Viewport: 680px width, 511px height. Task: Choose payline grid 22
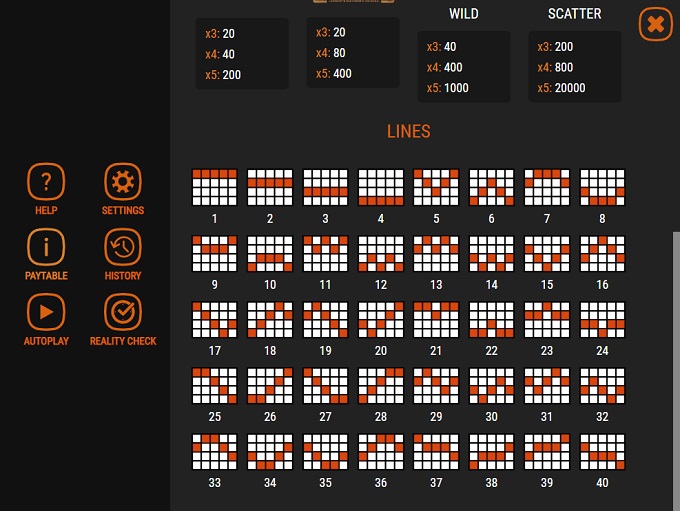(491, 320)
